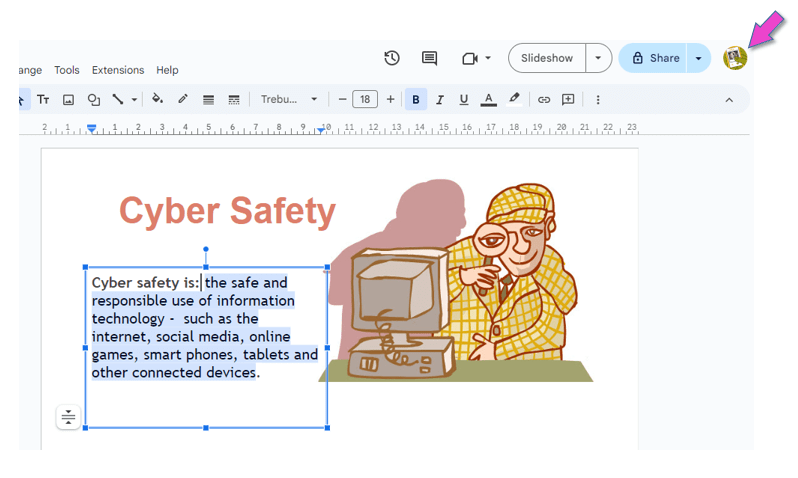Open the text color picker
Image resolution: width=798 pixels, height=478 pixels.
coord(488,100)
